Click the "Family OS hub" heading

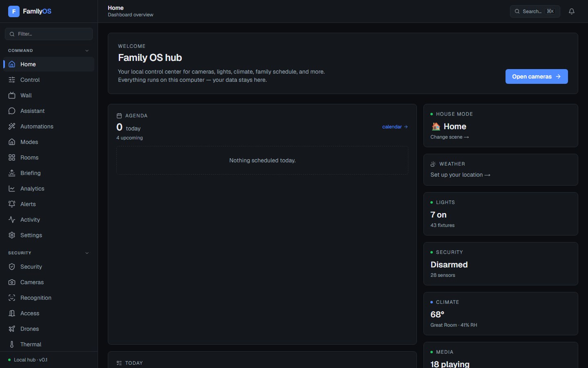coord(150,58)
